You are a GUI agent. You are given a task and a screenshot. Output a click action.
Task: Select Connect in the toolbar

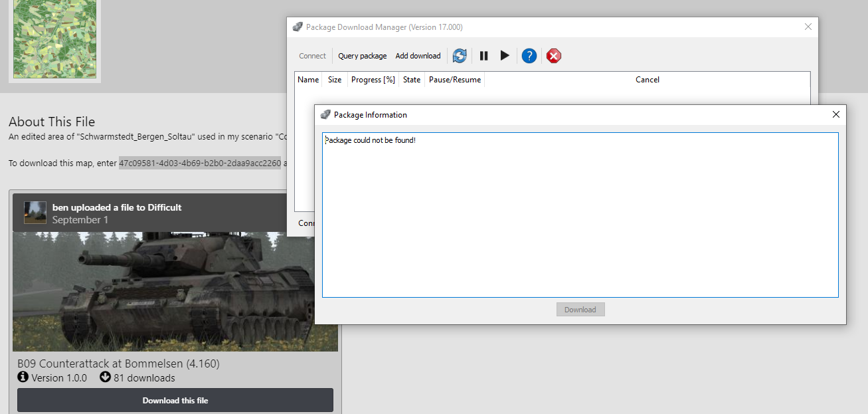pos(312,56)
